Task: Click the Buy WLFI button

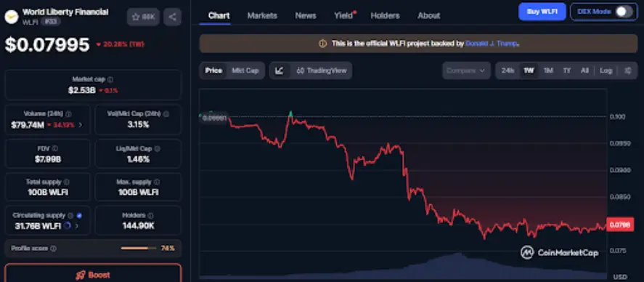Action: (x=542, y=12)
